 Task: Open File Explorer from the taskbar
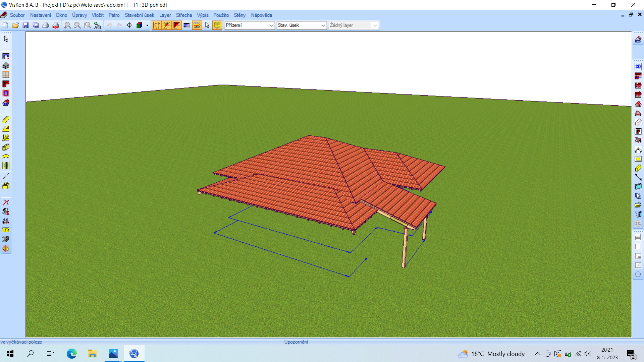pos(92,354)
